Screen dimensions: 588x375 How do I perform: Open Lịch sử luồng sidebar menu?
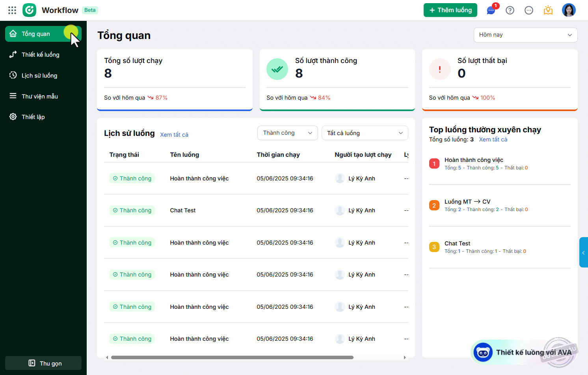tap(39, 76)
